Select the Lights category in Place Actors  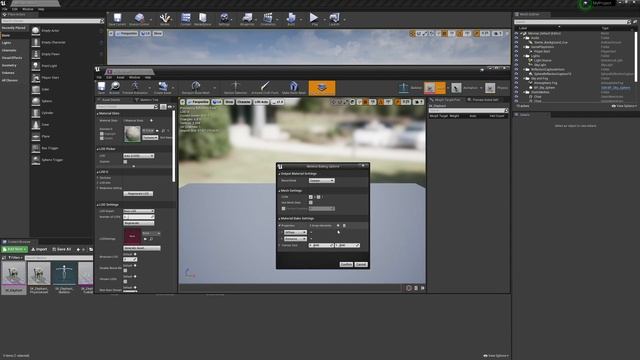[7, 43]
